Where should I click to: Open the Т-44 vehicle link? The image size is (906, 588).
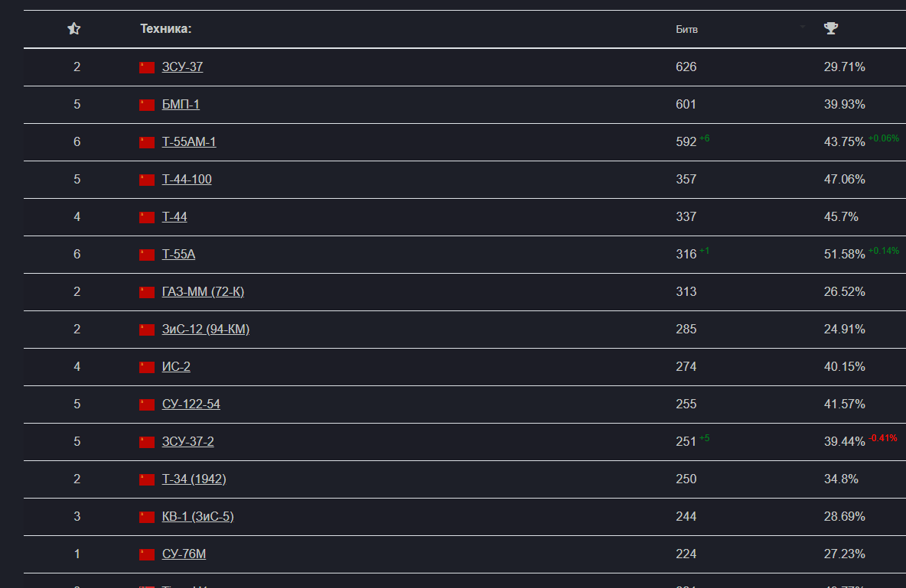pyautogui.click(x=174, y=217)
